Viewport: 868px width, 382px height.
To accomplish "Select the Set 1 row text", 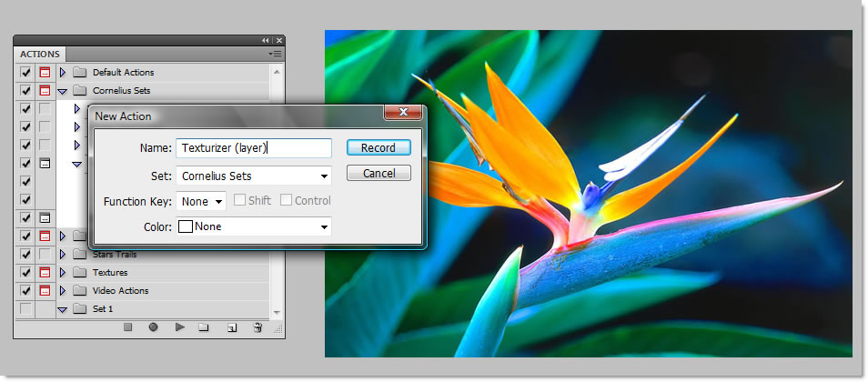I will (x=103, y=309).
